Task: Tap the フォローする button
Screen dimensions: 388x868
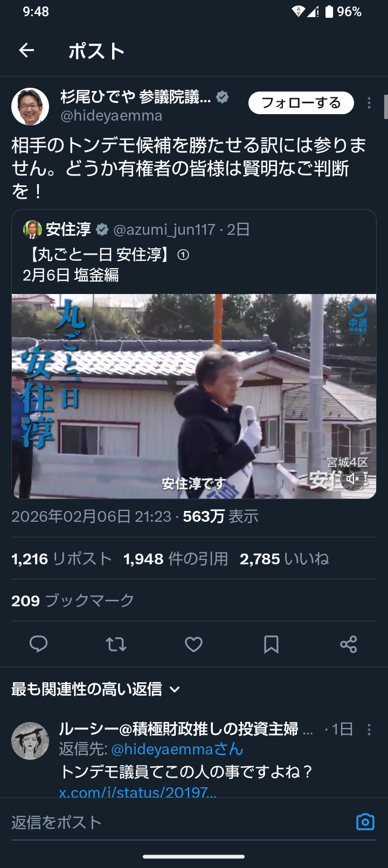Action: [301, 103]
